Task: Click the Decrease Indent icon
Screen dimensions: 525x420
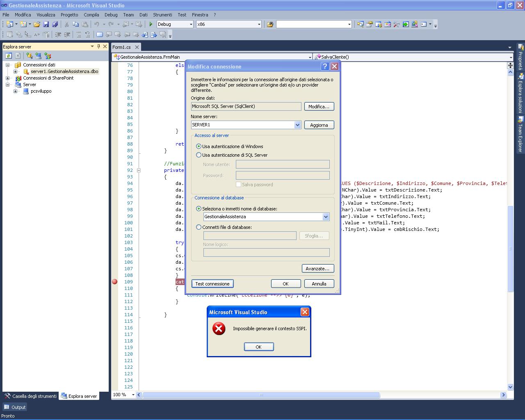Action: (x=58, y=34)
